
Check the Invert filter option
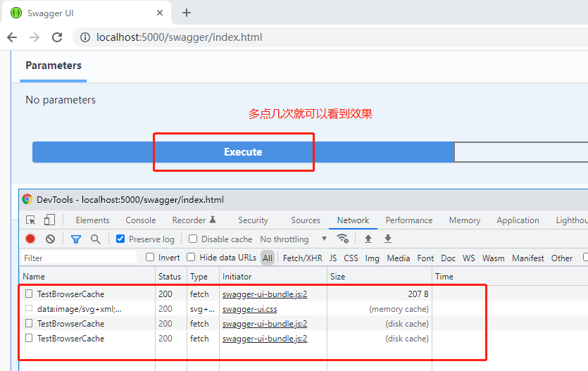tap(150, 257)
